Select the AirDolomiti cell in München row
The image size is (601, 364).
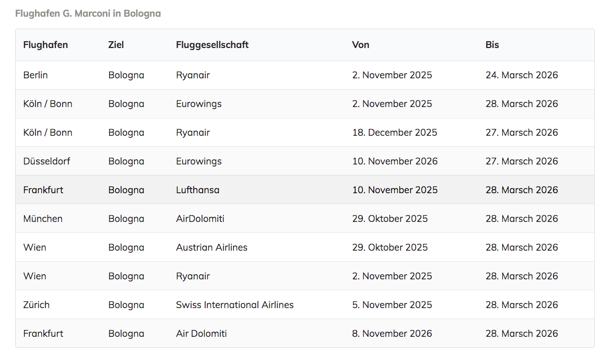pos(200,219)
